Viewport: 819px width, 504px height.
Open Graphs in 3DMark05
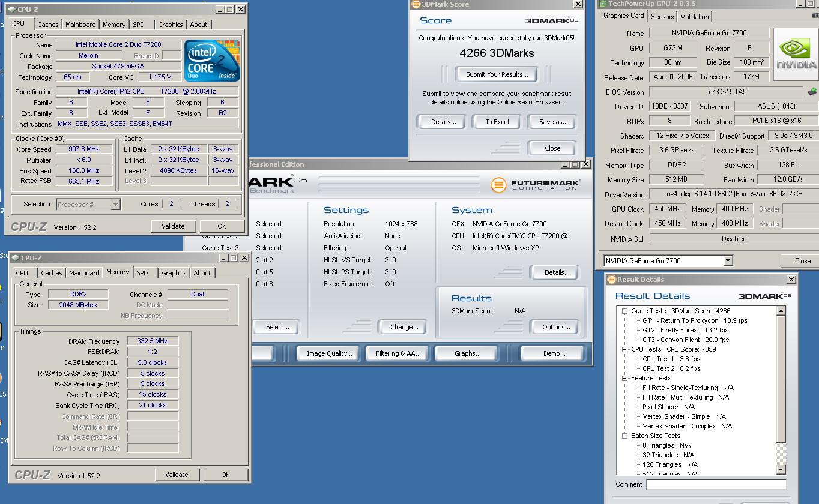coord(467,353)
